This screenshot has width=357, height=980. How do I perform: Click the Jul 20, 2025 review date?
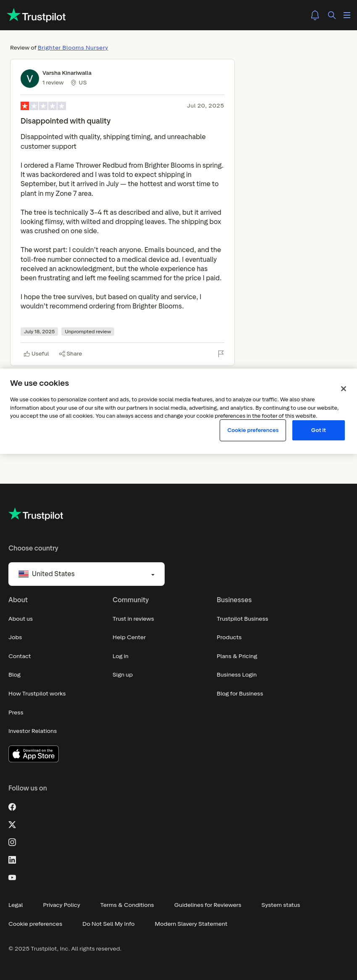click(x=205, y=106)
